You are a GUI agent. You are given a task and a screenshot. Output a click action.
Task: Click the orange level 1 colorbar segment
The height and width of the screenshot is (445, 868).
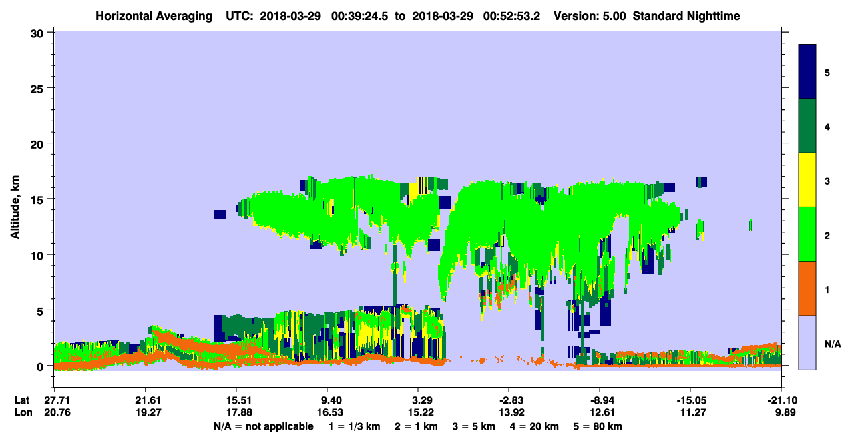click(807, 288)
